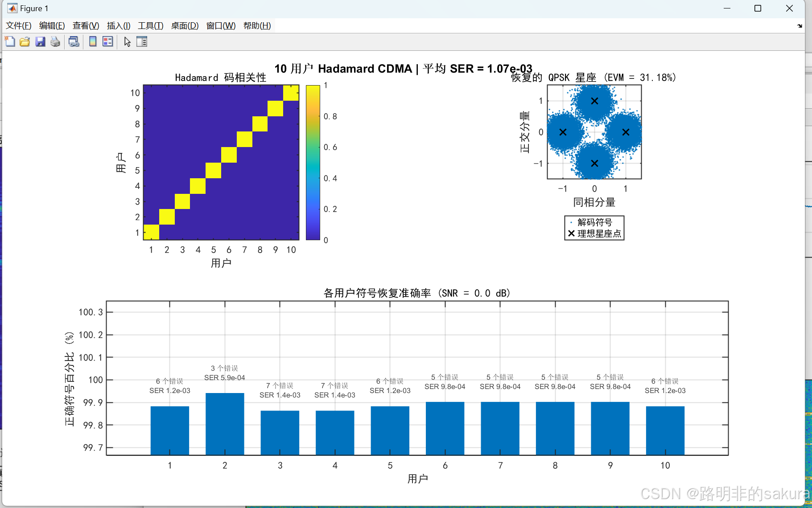Click the New Figure toolbar icon

pos(10,42)
